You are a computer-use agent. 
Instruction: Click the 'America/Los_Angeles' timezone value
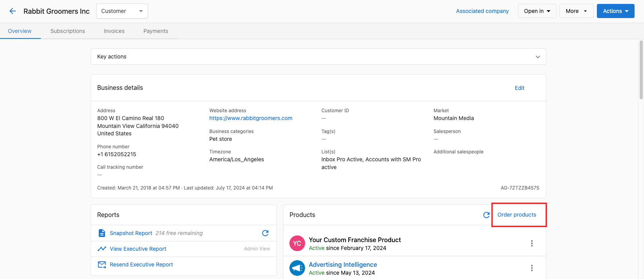pos(237,159)
